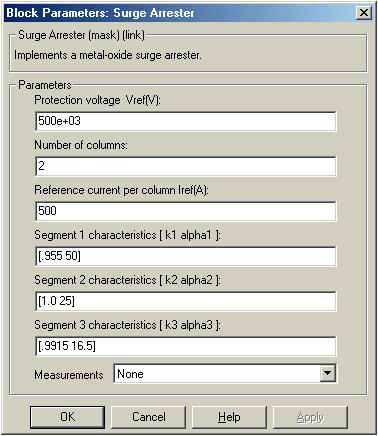Open the Measurements combo box showing None
This screenshot has height=436, width=378.
tap(225, 374)
